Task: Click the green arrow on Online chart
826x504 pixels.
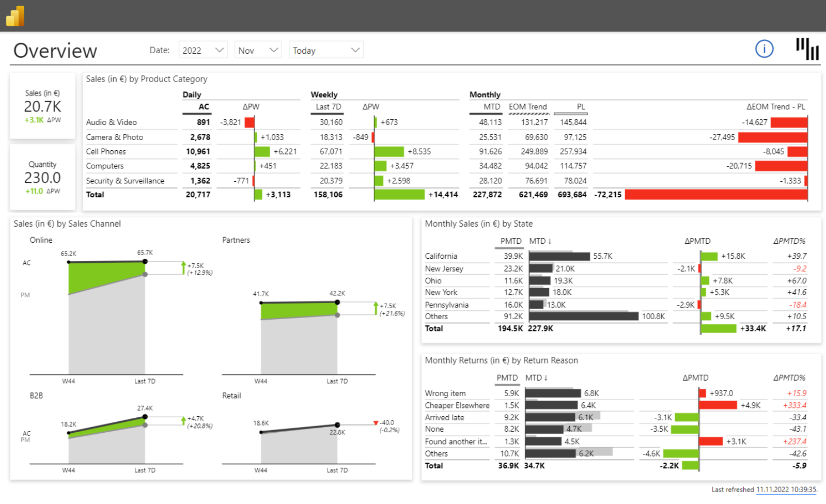Action: 183,267
